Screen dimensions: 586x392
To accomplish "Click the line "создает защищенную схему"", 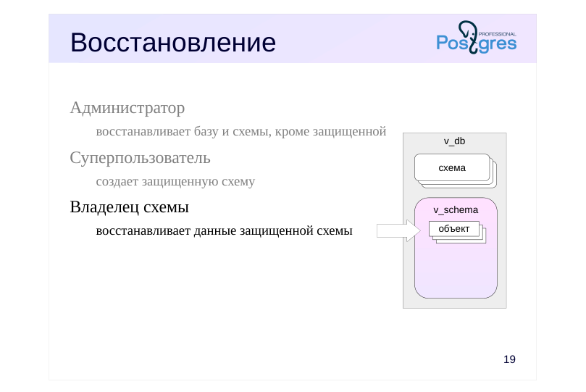I will point(175,181).
